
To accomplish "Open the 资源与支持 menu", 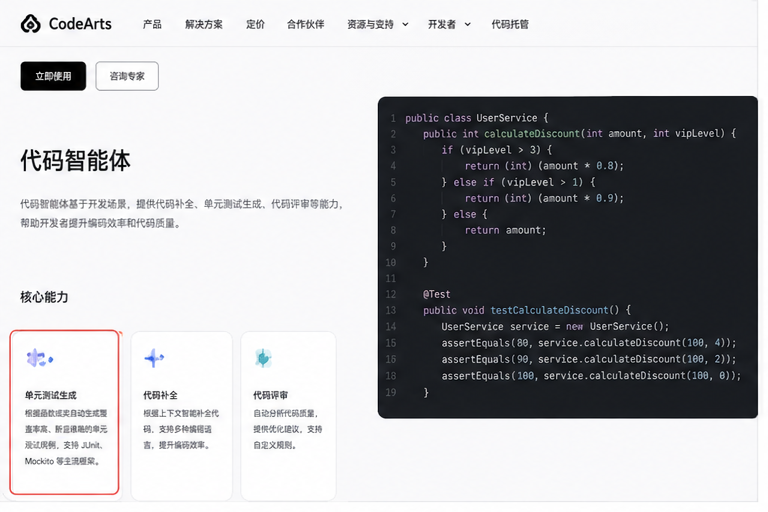I will 370,24.
